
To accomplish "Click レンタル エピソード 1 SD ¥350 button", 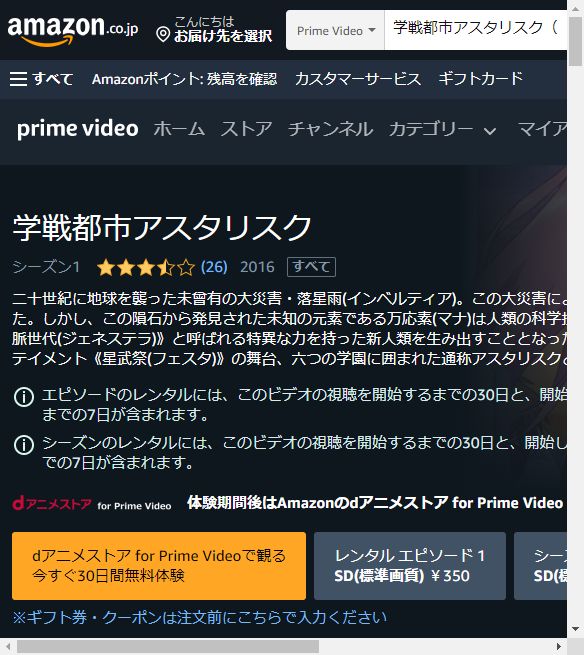I will coord(410,566).
